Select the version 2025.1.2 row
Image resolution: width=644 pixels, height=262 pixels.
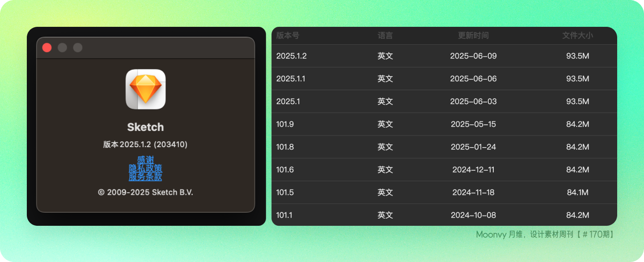[x=444, y=56]
